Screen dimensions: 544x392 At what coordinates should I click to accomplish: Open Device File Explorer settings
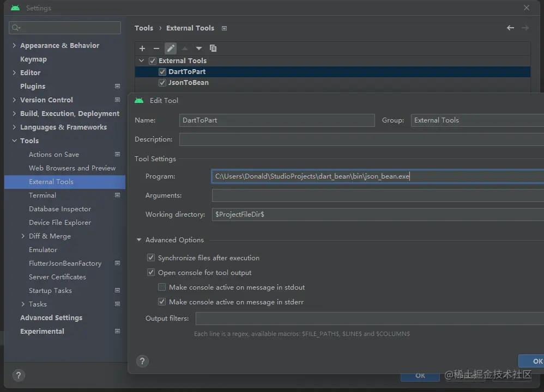click(59, 223)
